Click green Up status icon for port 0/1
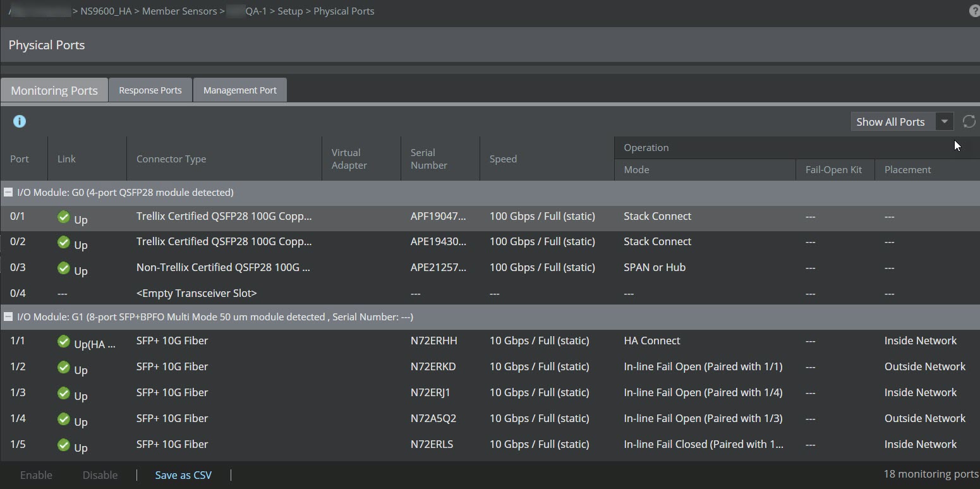The image size is (980, 489). click(63, 217)
